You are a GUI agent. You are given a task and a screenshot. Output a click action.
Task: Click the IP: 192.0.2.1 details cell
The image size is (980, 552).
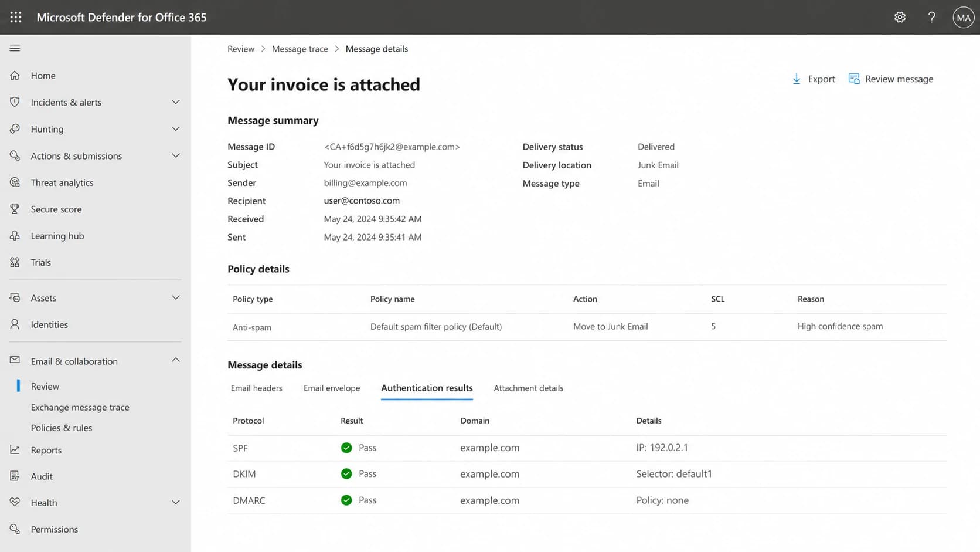662,448
